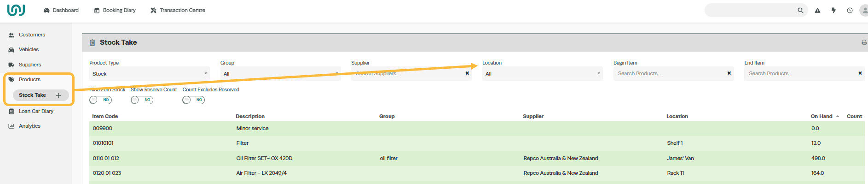Sort by Supplier column header

[x=533, y=116]
